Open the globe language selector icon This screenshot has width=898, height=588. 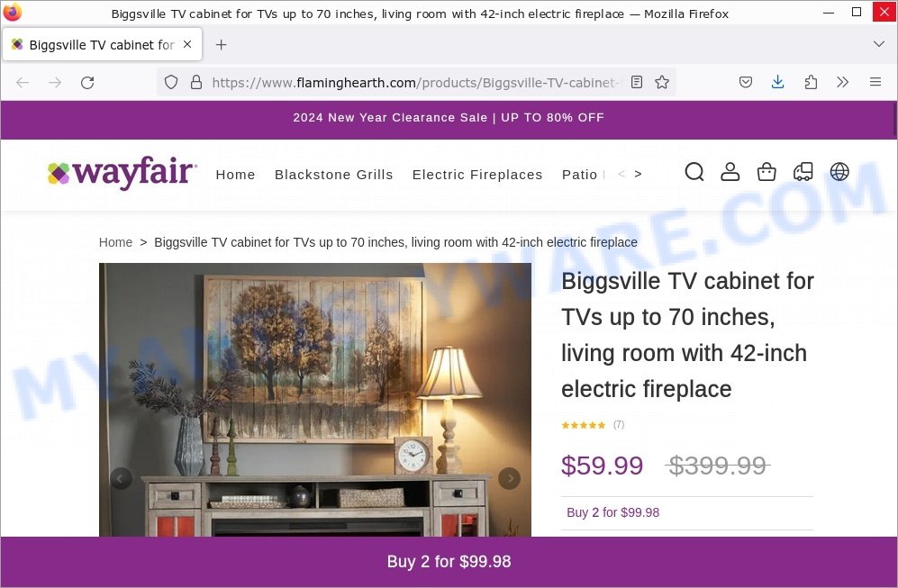pos(839,172)
